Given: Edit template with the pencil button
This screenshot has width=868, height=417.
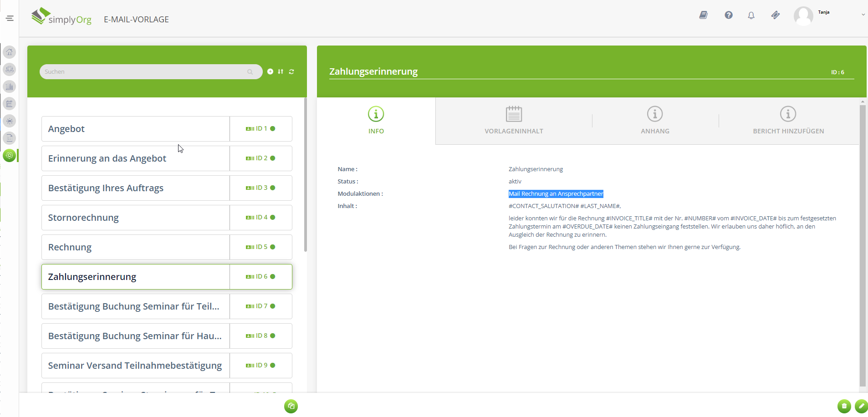Looking at the screenshot, I should (x=861, y=406).
